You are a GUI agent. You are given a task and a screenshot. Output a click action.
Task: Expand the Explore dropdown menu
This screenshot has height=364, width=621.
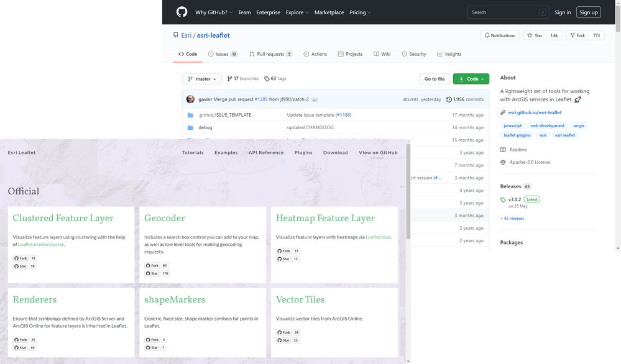coord(297,12)
